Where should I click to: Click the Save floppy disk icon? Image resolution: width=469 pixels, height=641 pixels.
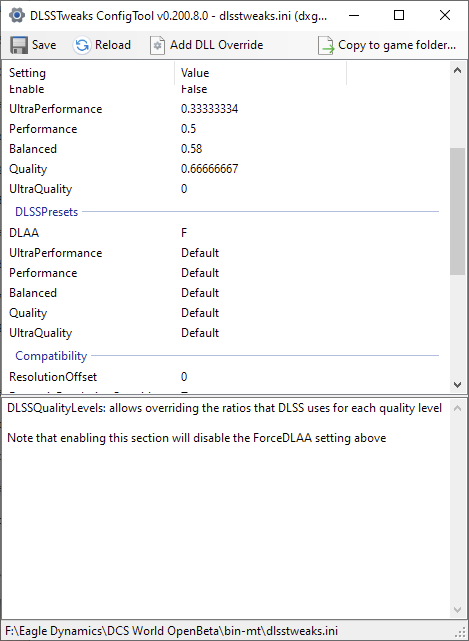tap(19, 45)
